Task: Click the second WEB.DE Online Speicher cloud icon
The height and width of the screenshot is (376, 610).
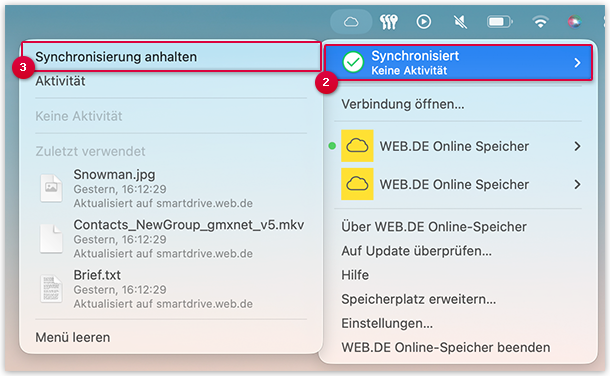Action: 357,184
